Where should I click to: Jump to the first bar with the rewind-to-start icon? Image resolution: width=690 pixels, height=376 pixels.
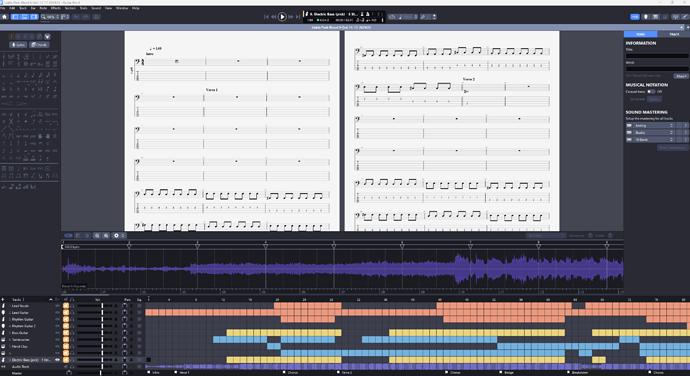pos(266,17)
